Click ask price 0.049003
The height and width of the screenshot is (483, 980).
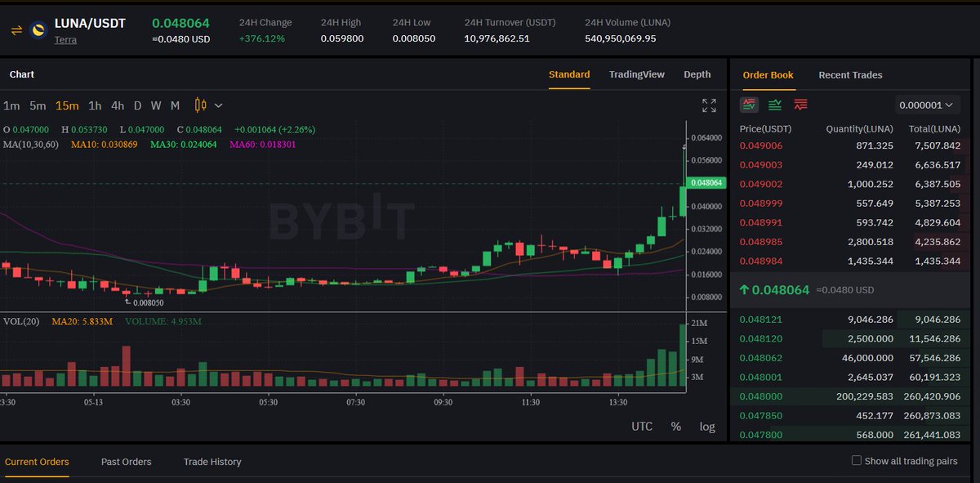[x=760, y=165]
